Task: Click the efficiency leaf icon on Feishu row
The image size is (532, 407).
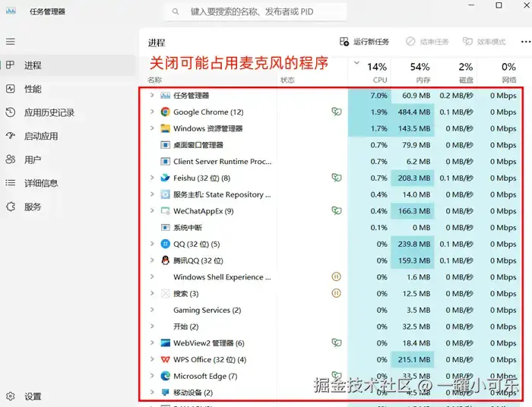Action: click(x=336, y=178)
